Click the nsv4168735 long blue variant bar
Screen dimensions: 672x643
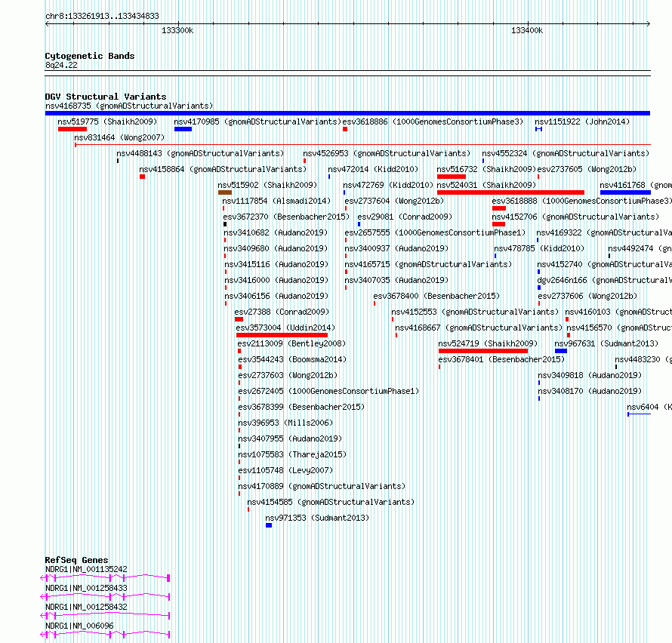[347, 113]
